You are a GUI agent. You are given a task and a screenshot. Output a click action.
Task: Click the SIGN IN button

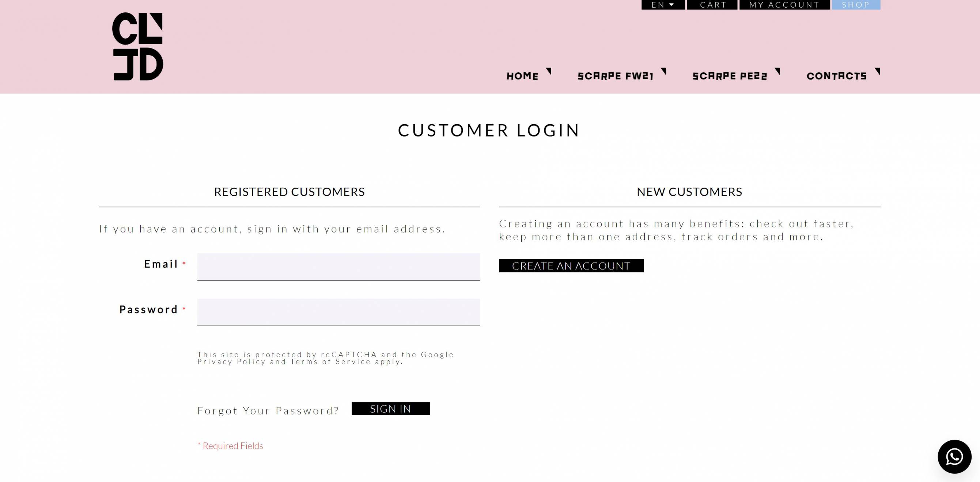391,409
